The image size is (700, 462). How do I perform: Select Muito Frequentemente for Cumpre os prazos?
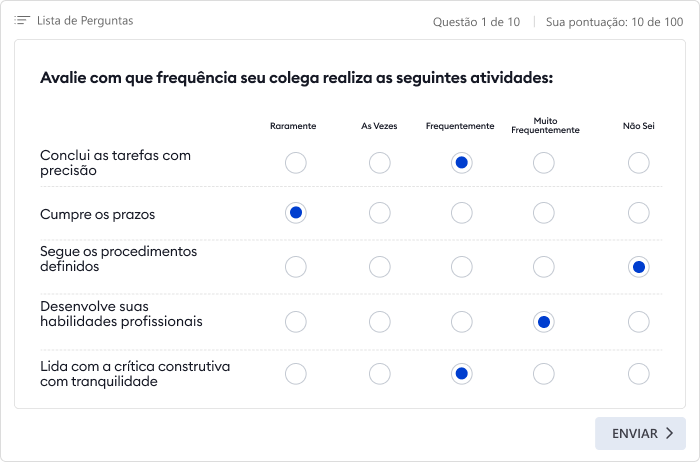pyautogui.click(x=544, y=213)
